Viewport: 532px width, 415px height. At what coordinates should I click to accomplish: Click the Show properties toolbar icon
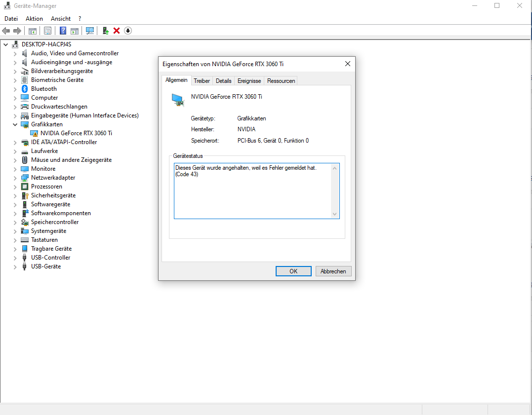click(47, 31)
